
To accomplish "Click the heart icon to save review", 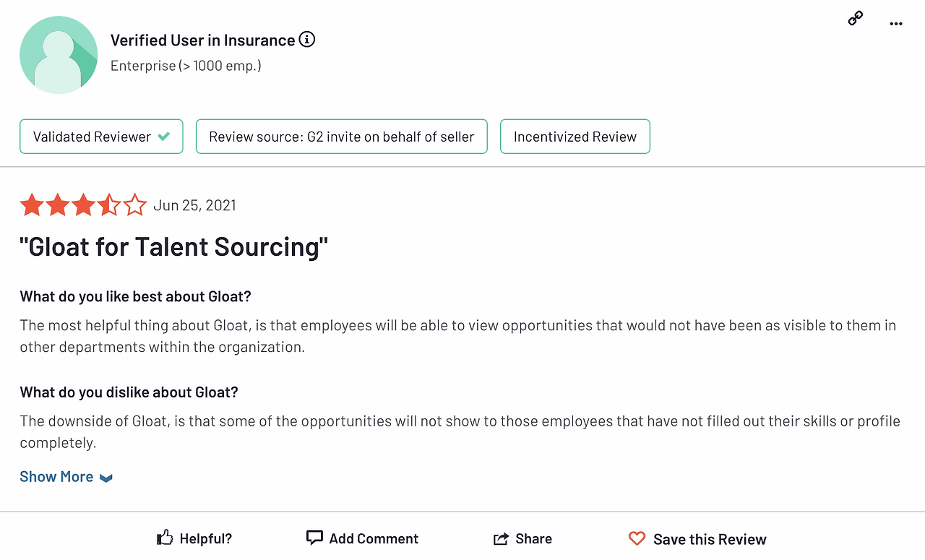I will point(637,538).
